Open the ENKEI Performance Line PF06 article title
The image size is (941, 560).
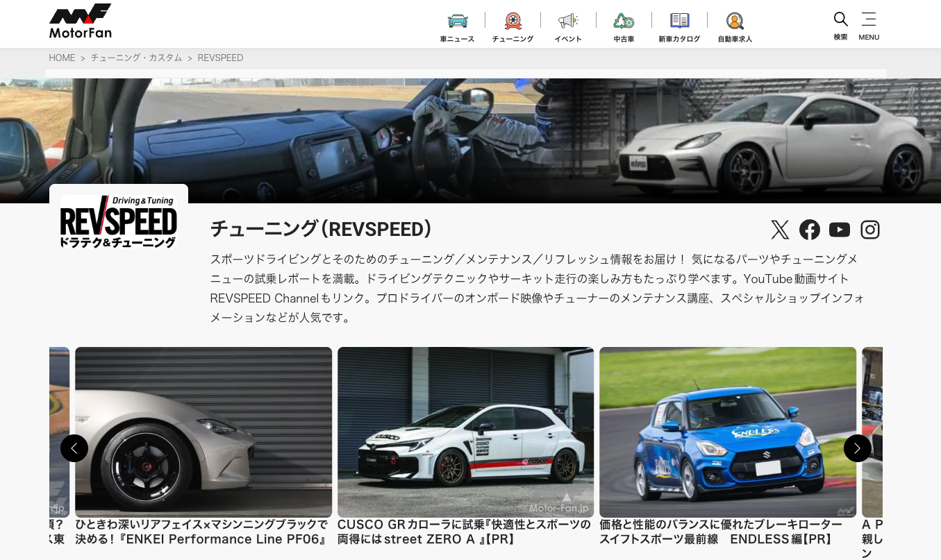click(x=201, y=532)
